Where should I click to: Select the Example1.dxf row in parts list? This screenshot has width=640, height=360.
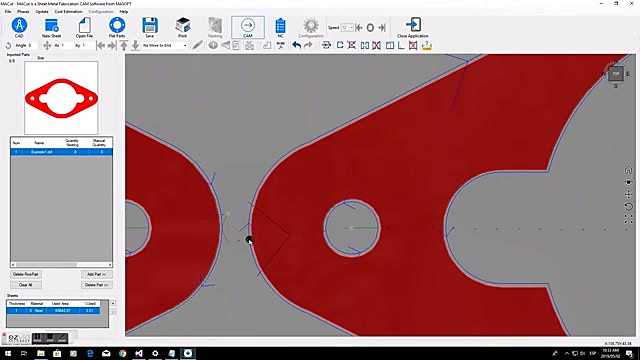point(61,152)
